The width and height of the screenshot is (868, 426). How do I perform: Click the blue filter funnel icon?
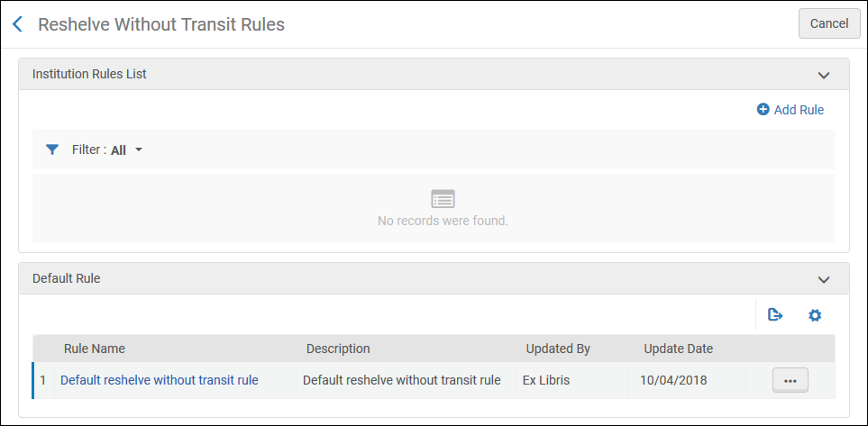coord(52,150)
